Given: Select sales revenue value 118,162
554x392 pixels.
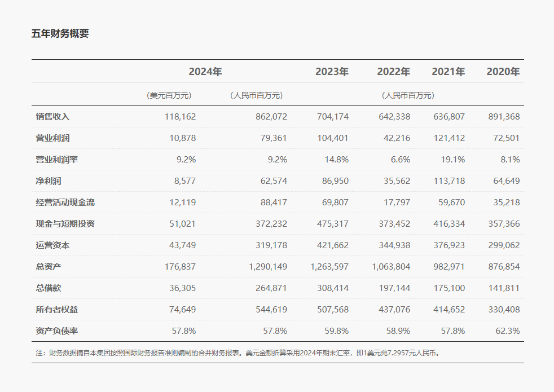Looking at the screenshot, I should click(180, 117).
